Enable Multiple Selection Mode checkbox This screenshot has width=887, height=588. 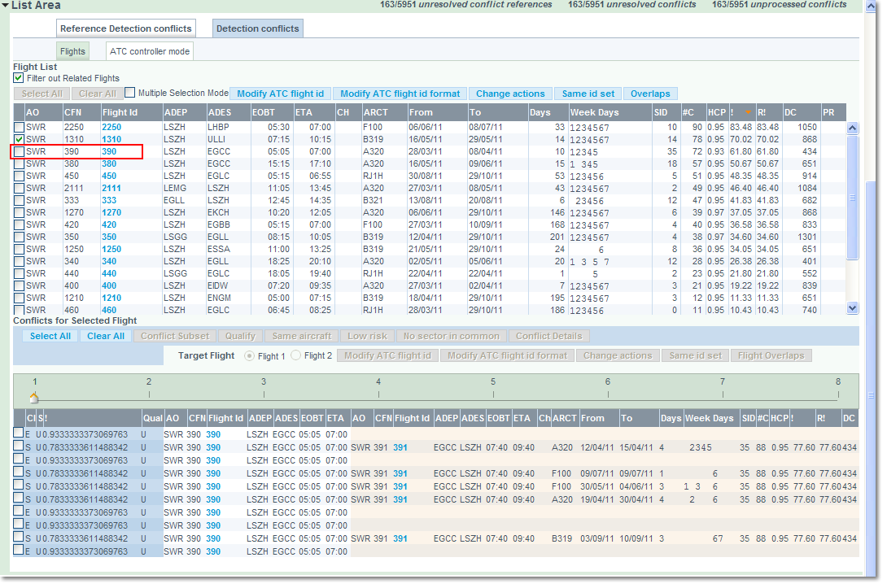[130, 93]
